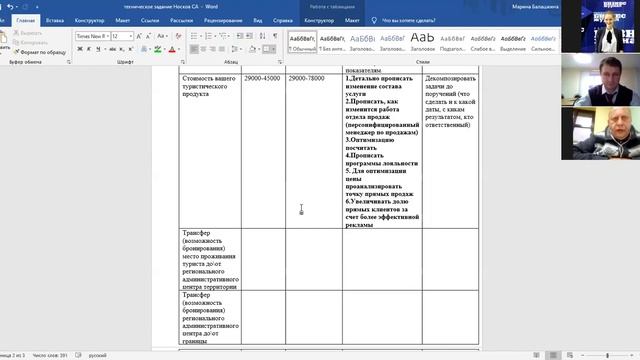
Task: Clear all formatting icon
Action: click(178, 36)
